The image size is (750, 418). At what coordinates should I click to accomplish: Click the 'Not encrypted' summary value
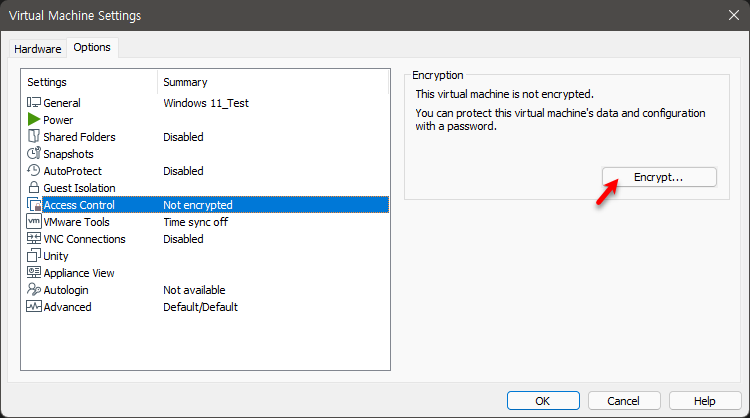198,205
